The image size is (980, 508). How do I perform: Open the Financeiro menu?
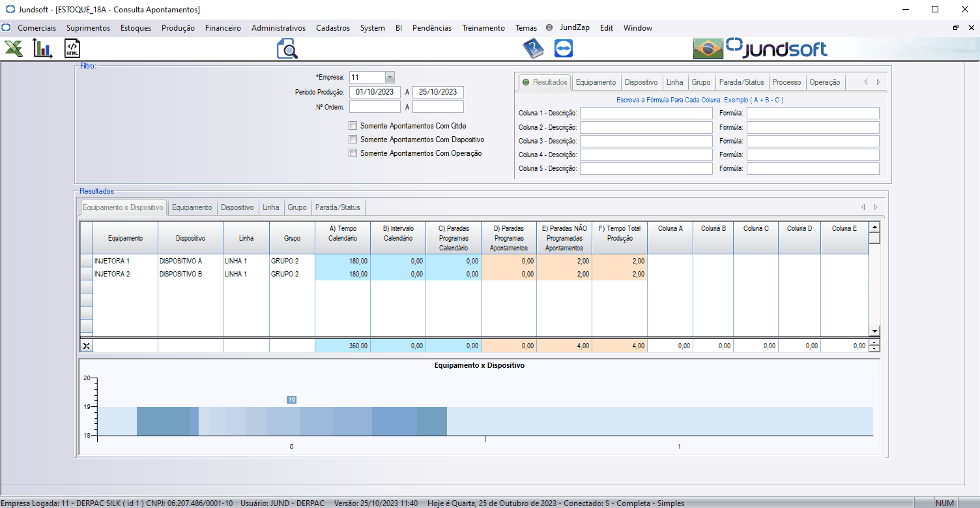click(x=223, y=28)
